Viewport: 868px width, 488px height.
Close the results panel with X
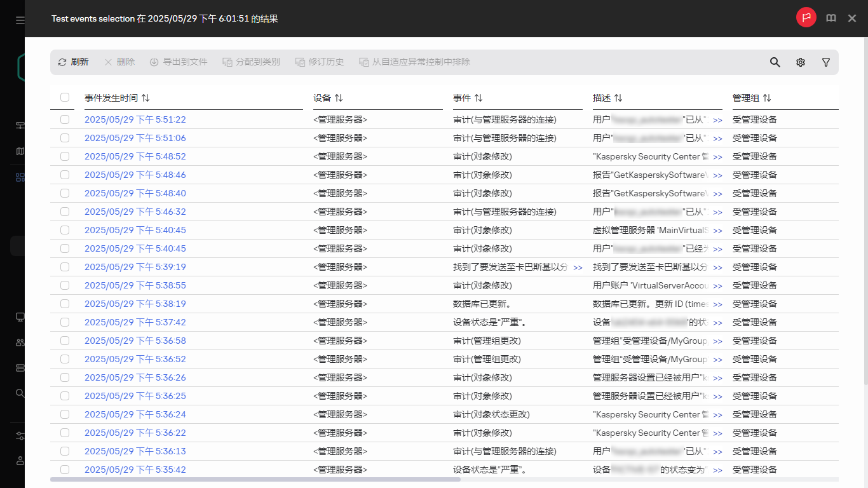[852, 18]
